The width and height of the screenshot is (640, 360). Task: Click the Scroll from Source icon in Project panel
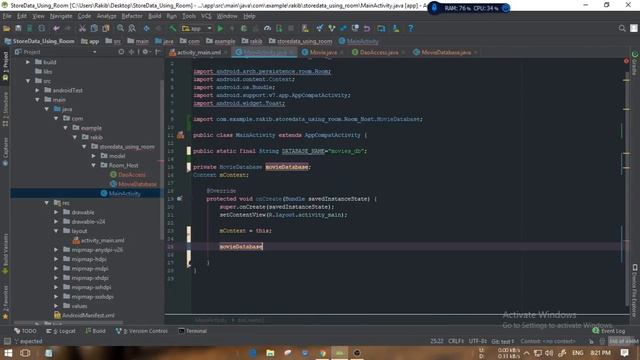(121, 52)
